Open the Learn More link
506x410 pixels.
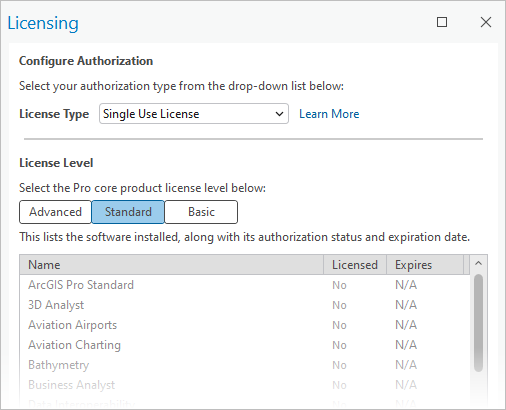pos(329,114)
